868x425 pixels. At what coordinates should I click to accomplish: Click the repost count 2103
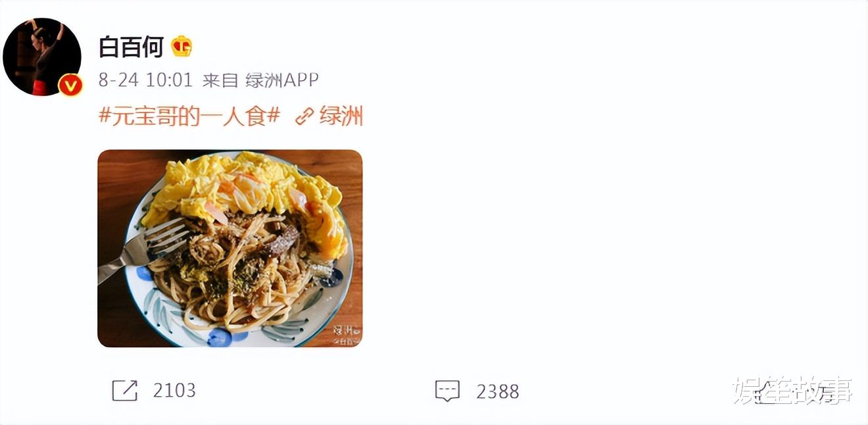pos(174,391)
